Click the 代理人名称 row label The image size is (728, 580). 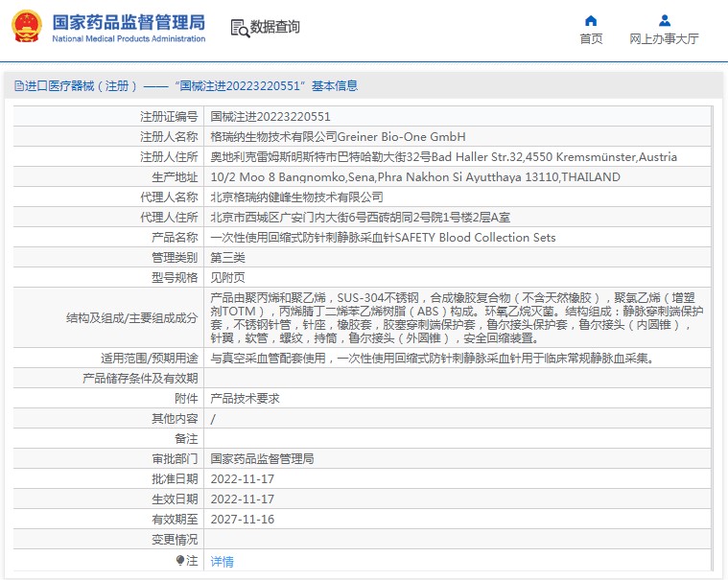(x=169, y=197)
